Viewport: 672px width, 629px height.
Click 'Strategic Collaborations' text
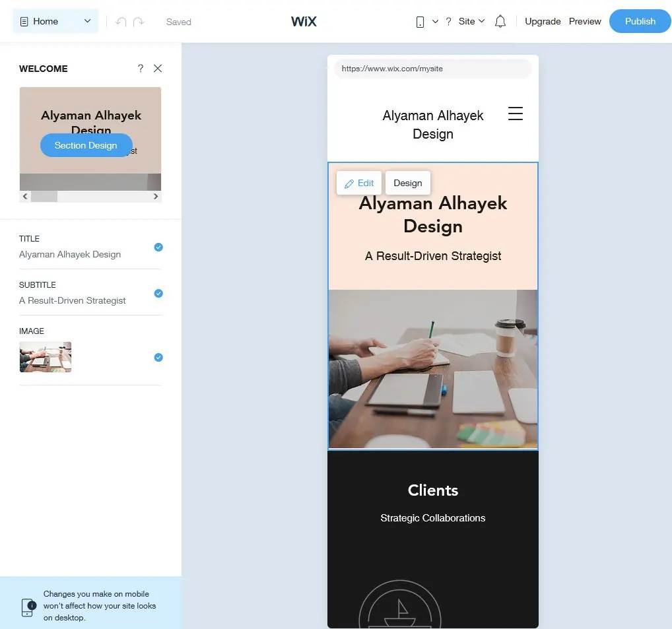click(x=433, y=518)
